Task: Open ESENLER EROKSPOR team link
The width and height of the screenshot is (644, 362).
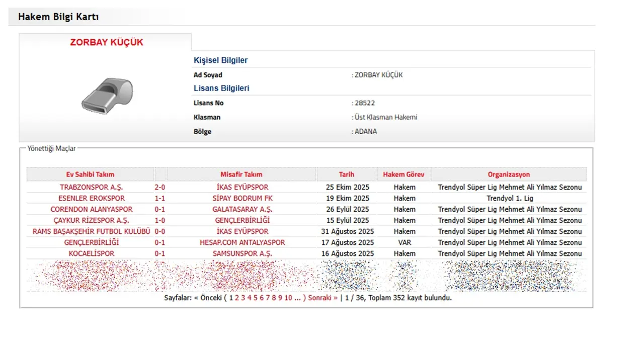Action: point(91,198)
